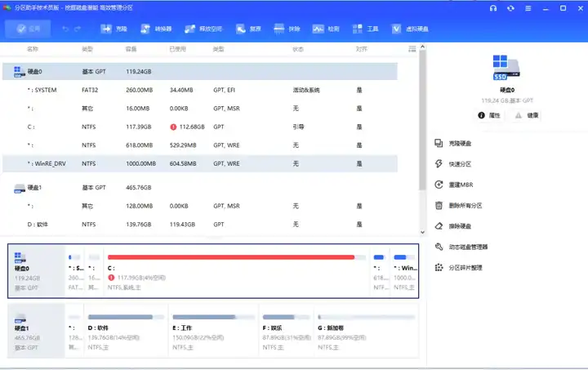The width and height of the screenshot is (588, 370).
Task: Select 克隆硬盘 clone disk in the sidebar
Action: click(453, 143)
